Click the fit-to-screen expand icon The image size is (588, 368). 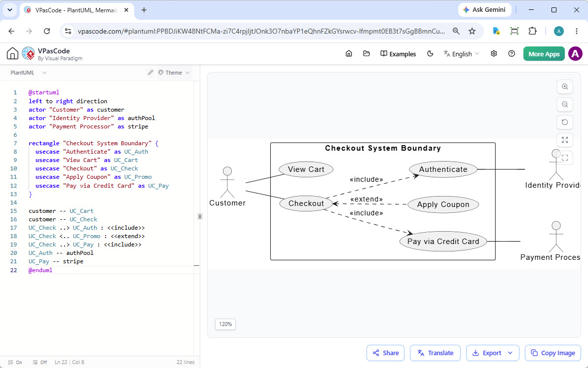[565, 140]
